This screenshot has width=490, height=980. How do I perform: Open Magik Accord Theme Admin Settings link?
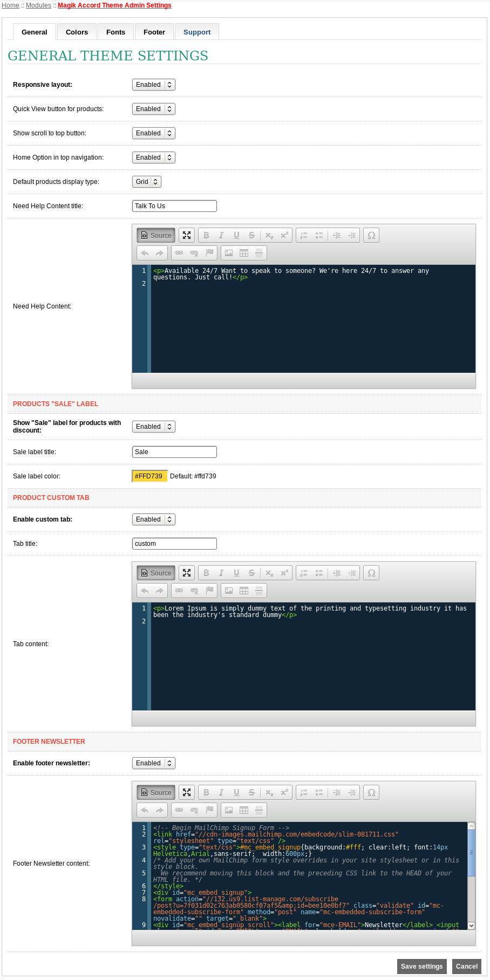114,5
